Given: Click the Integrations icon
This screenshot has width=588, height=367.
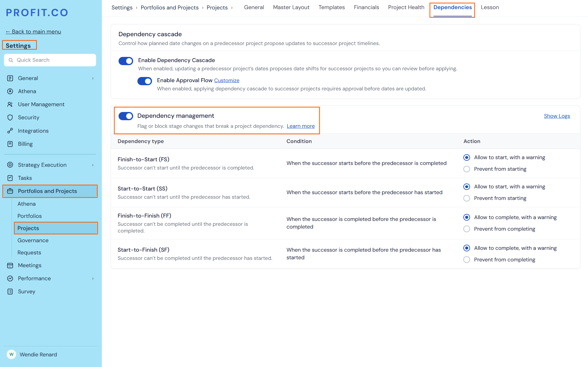Looking at the screenshot, I should click(x=10, y=131).
